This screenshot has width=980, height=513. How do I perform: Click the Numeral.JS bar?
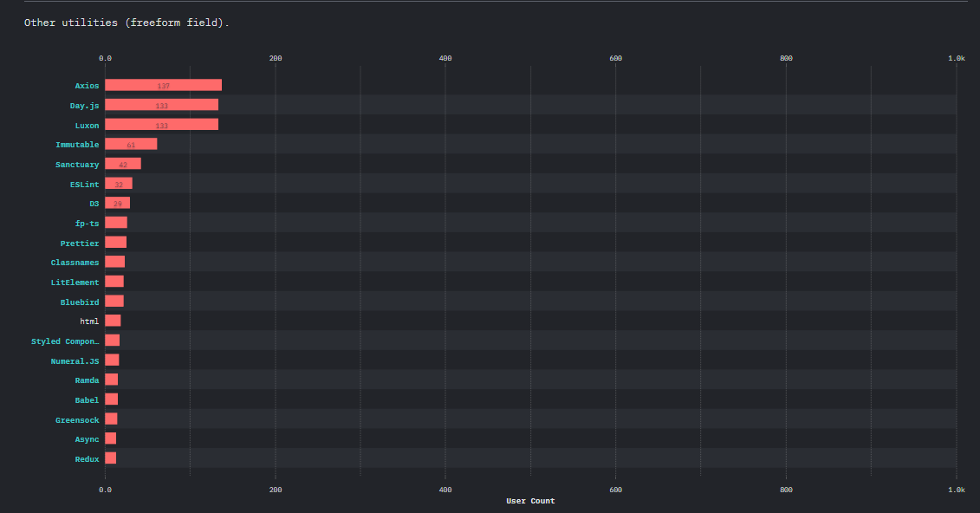[x=112, y=360]
